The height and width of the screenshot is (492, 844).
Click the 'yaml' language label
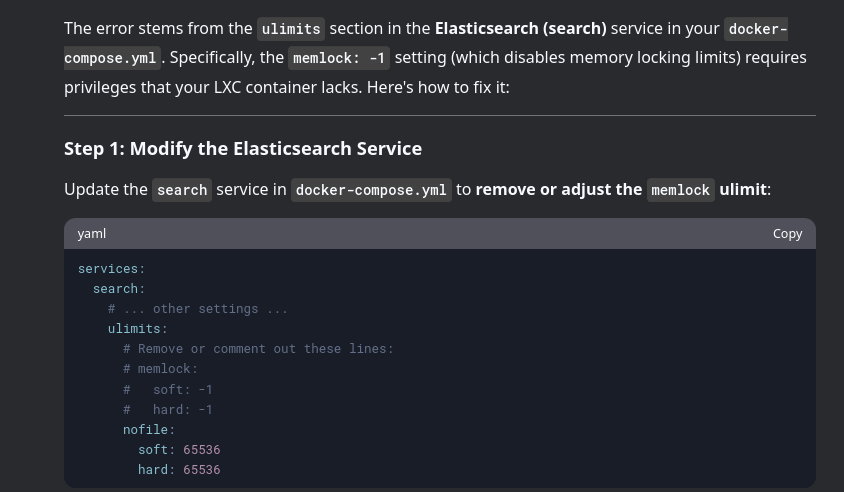click(92, 234)
